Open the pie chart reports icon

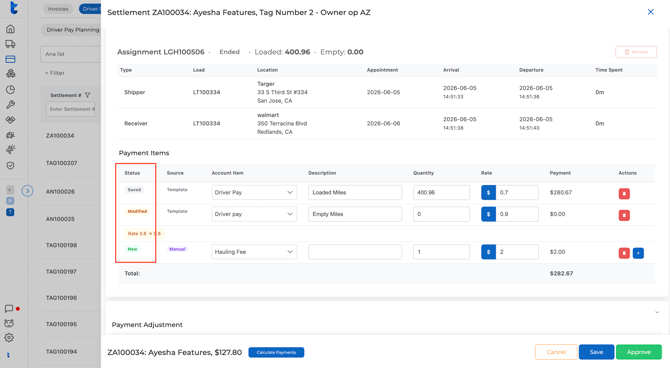pyautogui.click(x=10, y=89)
